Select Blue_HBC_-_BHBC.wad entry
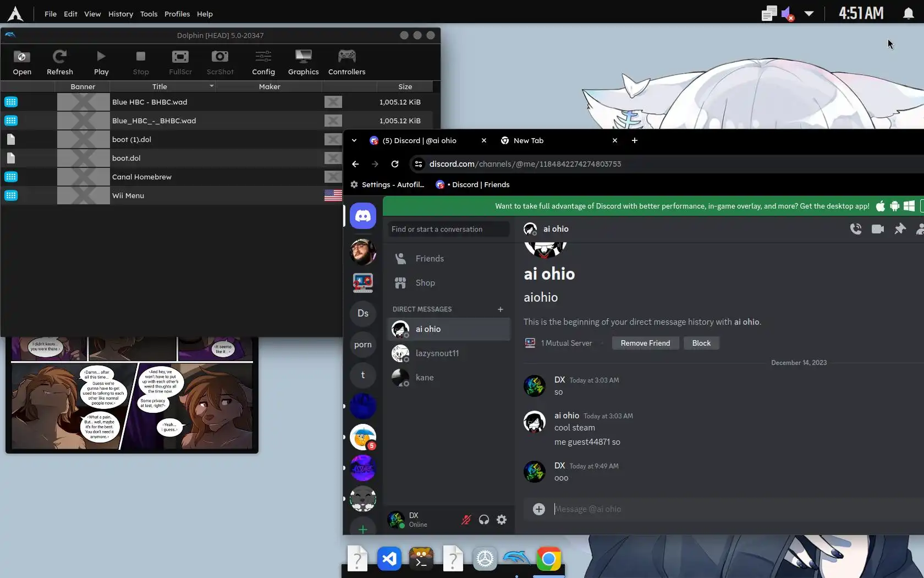The height and width of the screenshot is (578, 924). [217, 121]
